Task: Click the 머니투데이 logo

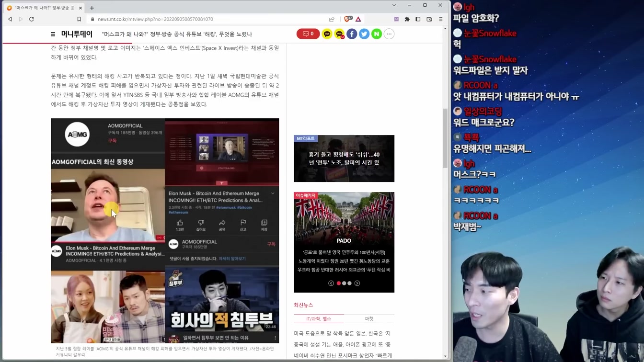Action: pos(77,34)
